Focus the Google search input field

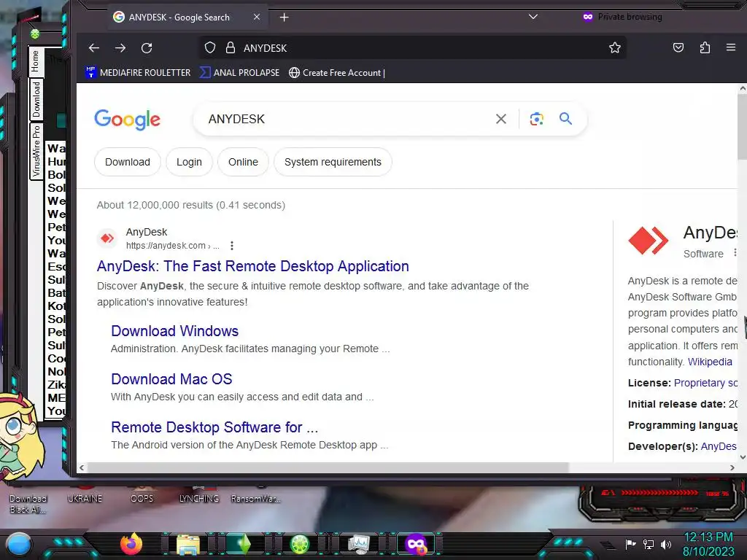click(x=348, y=119)
